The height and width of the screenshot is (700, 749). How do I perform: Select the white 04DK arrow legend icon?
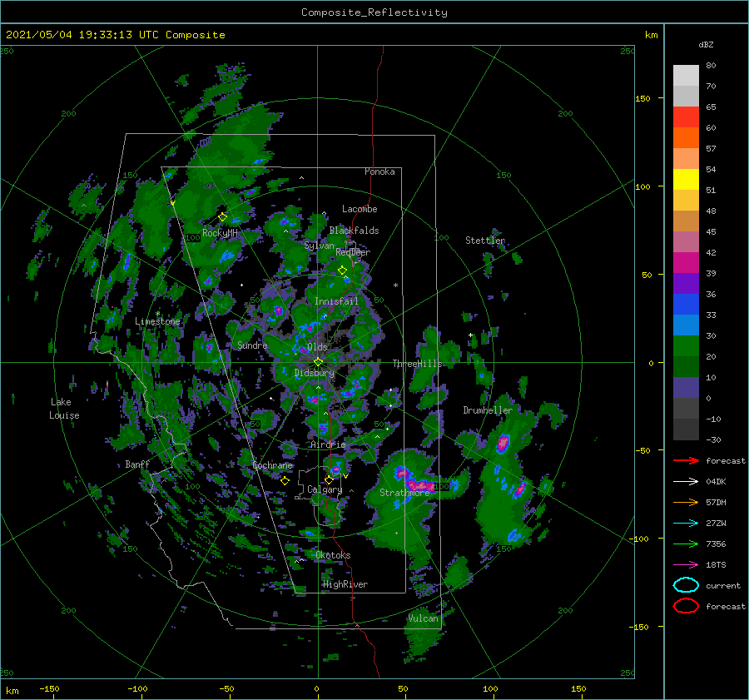[686, 482]
